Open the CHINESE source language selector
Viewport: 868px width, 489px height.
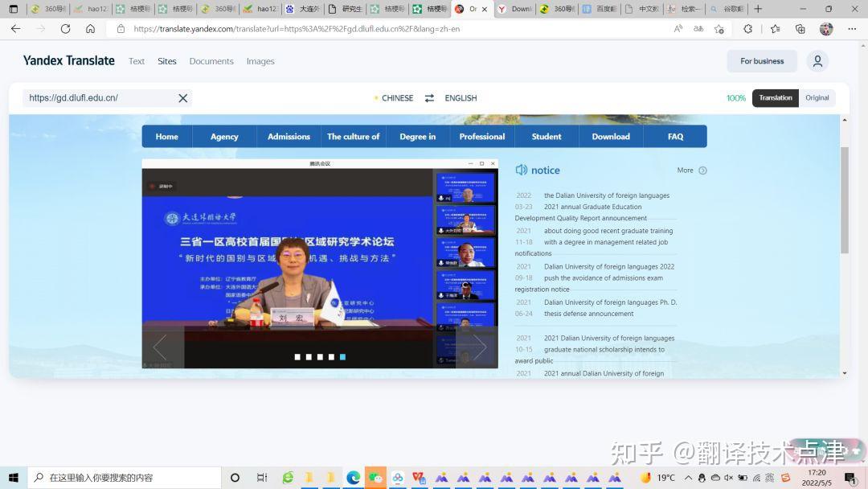tap(394, 97)
